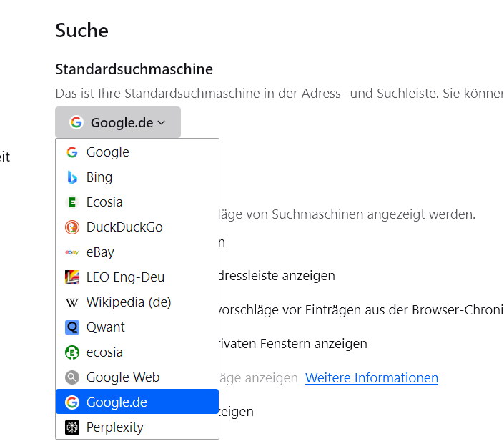The height and width of the screenshot is (446, 504).
Task: Click the green Ecosia leaf icon
Action: pos(72,202)
